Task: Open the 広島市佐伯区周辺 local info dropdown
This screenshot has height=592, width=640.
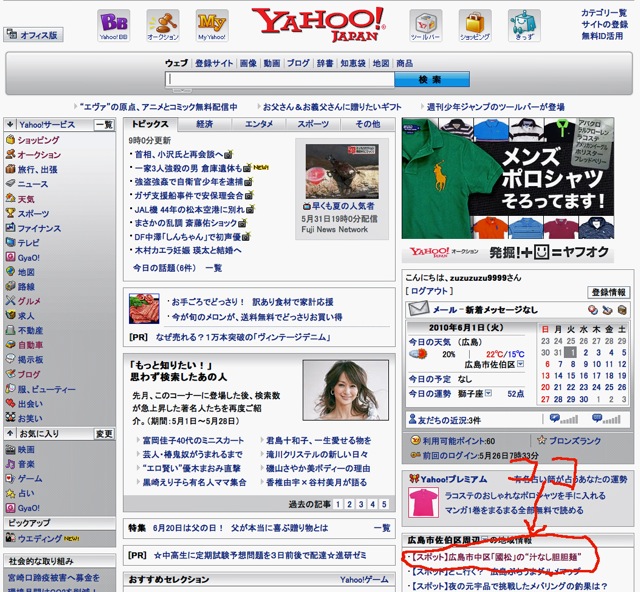Action: [x=484, y=540]
